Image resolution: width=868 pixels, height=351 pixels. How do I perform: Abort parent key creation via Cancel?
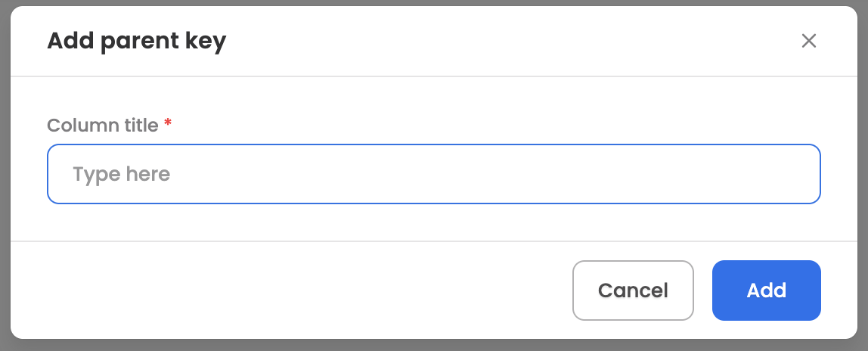click(633, 290)
